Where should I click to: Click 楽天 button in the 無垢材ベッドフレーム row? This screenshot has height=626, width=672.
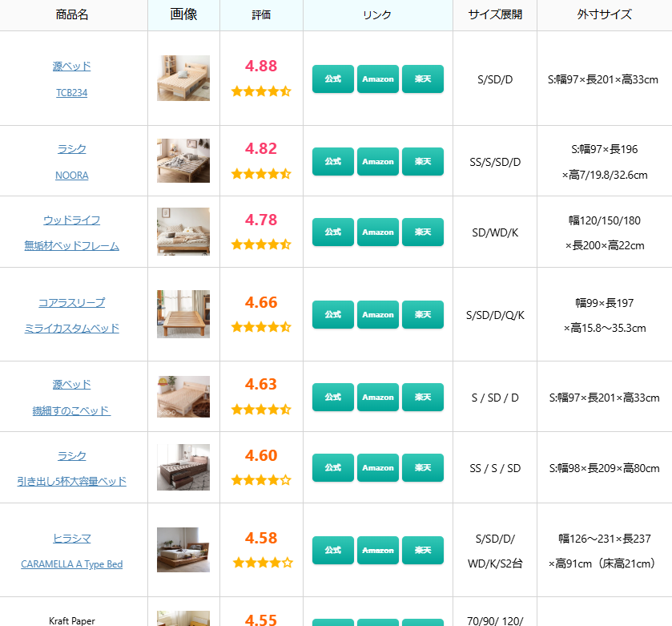click(x=423, y=232)
